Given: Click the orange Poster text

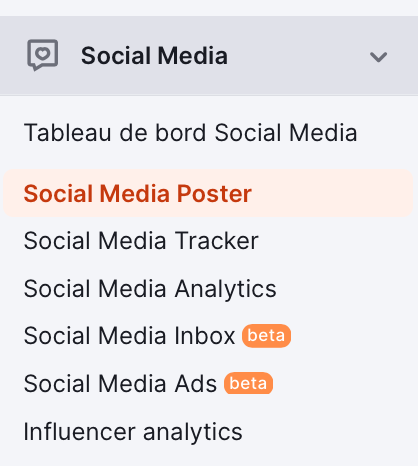Looking at the screenshot, I should (x=214, y=193).
